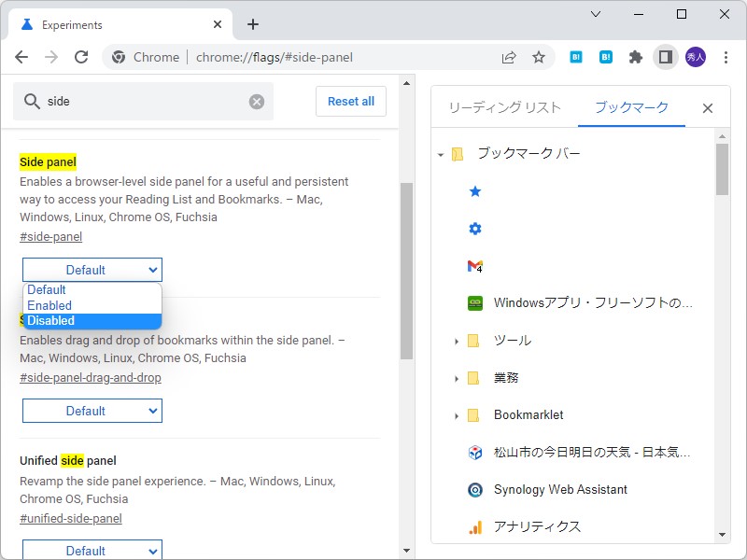747x560 pixels.
Task: Clear the search field with the X button
Action: click(x=256, y=101)
